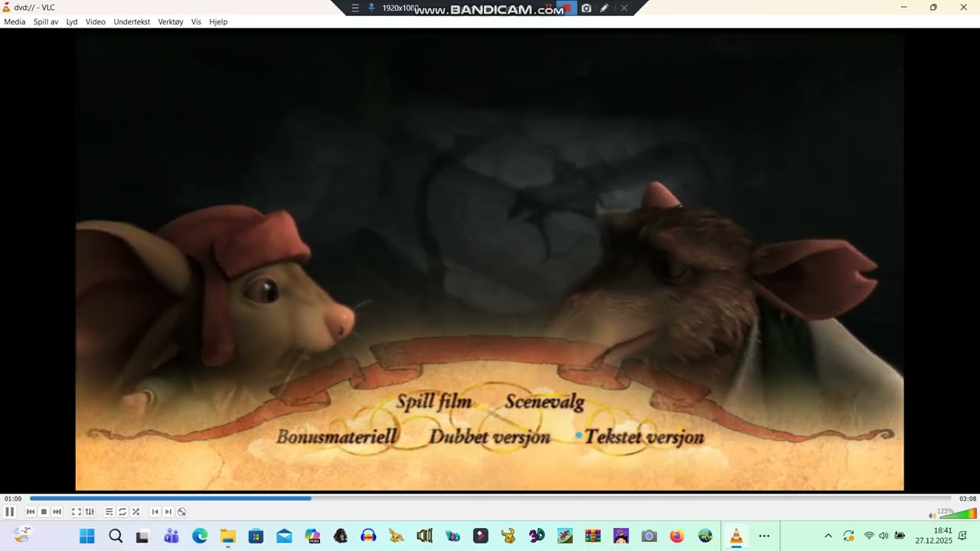The width and height of the screenshot is (980, 551).
Task: Go to the next DVD title
Action: click(168, 512)
